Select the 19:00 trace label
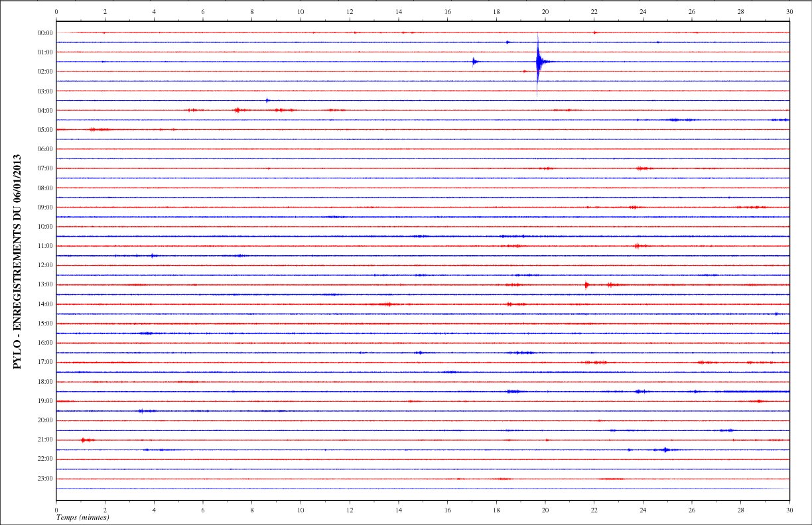Screen dimensions: 812x525 [46, 401]
